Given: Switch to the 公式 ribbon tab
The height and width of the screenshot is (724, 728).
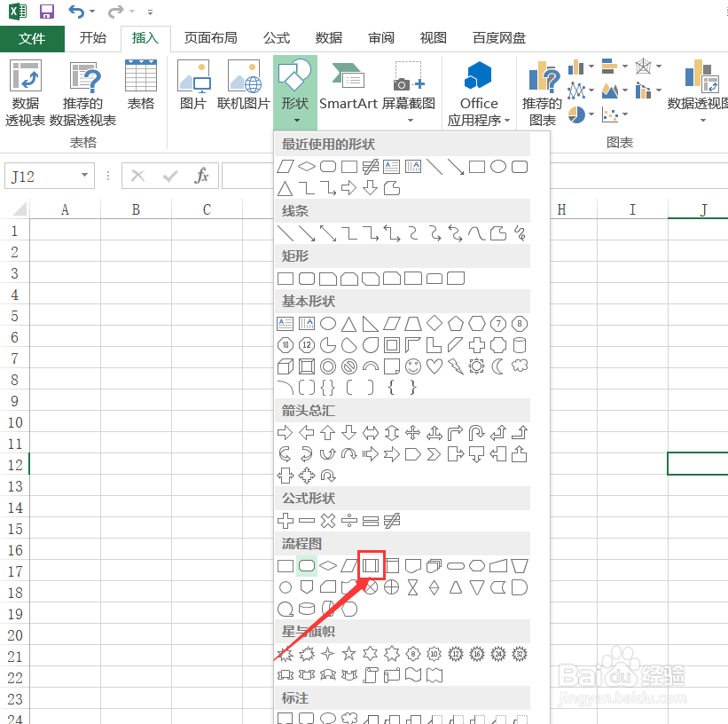Looking at the screenshot, I should point(277,37).
